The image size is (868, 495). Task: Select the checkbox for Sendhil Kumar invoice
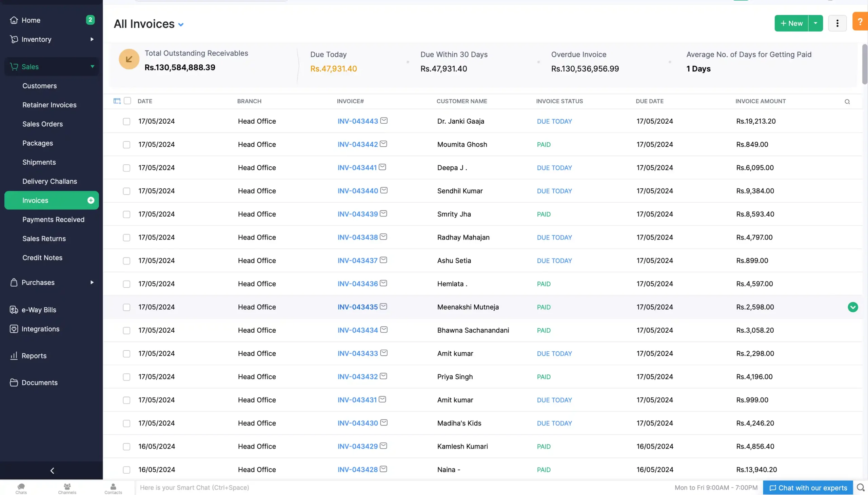click(x=126, y=191)
